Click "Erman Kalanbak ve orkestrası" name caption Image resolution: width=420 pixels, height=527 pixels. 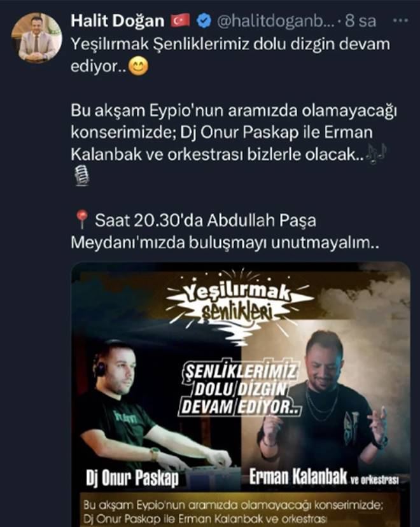pyautogui.click(x=324, y=477)
